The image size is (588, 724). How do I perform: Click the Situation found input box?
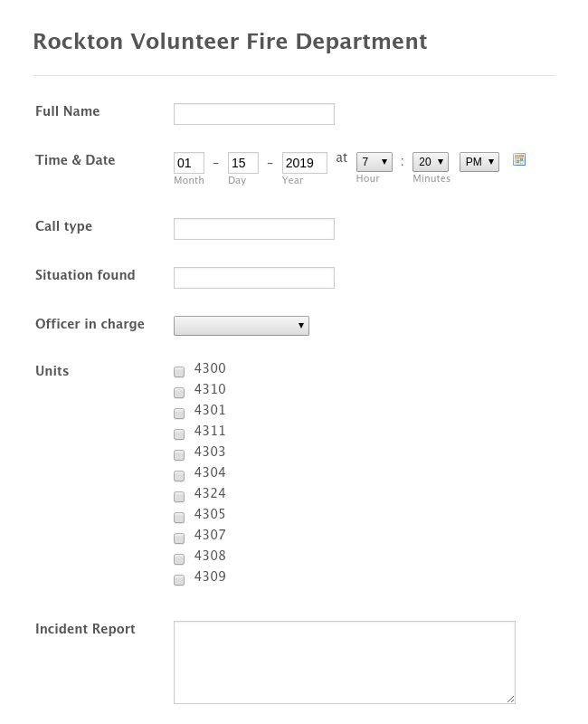pyautogui.click(x=254, y=278)
